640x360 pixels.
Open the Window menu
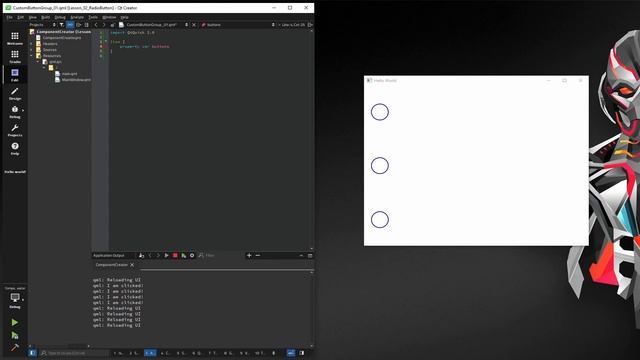109,17
